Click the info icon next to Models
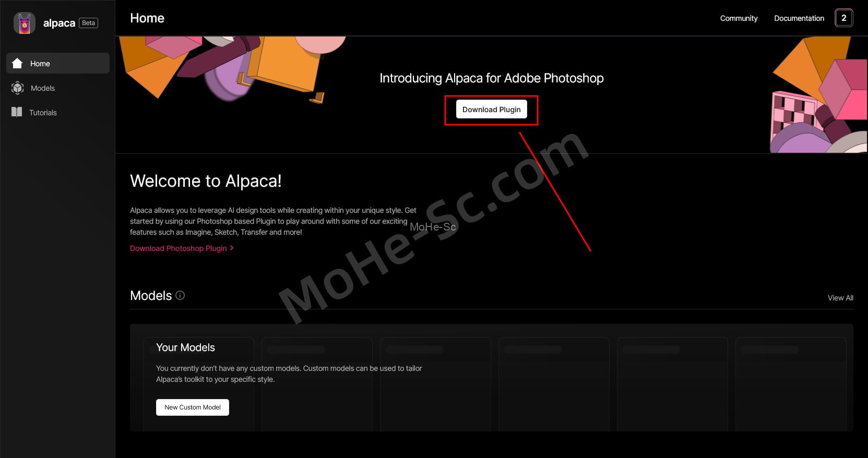The image size is (868, 458). (x=180, y=295)
